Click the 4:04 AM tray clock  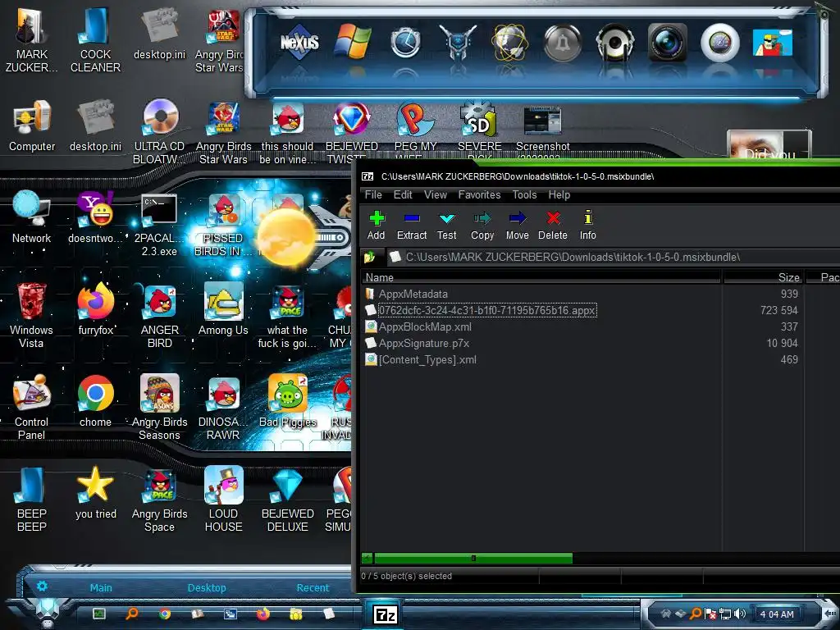777,614
